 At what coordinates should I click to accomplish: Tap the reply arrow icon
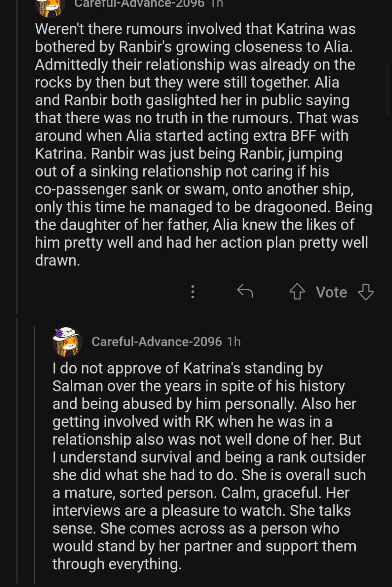245,292
